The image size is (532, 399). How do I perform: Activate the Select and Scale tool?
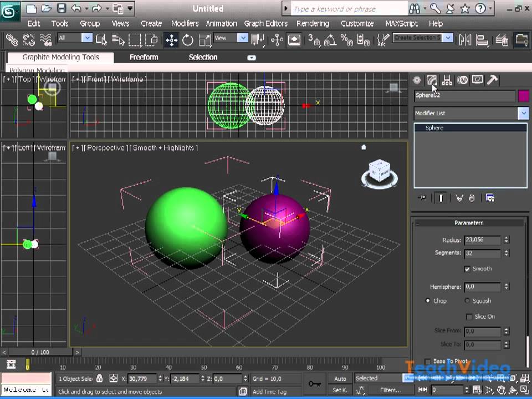[x=204, y=40]
